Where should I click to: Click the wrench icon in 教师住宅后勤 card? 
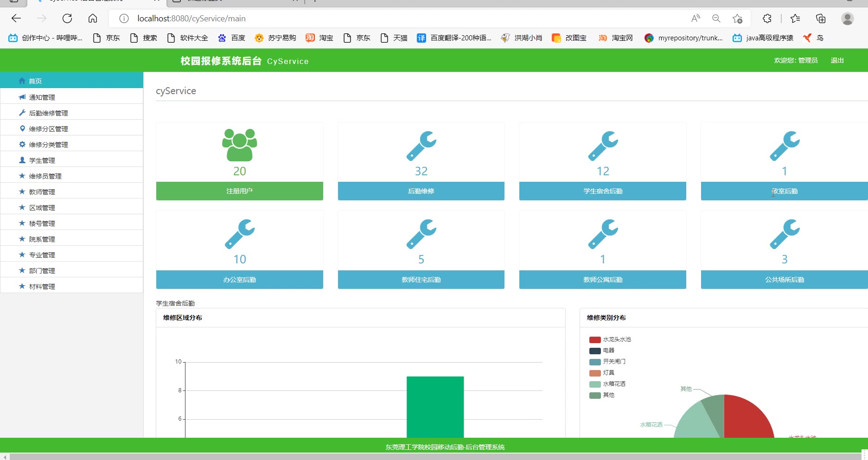tap(421, 234)
